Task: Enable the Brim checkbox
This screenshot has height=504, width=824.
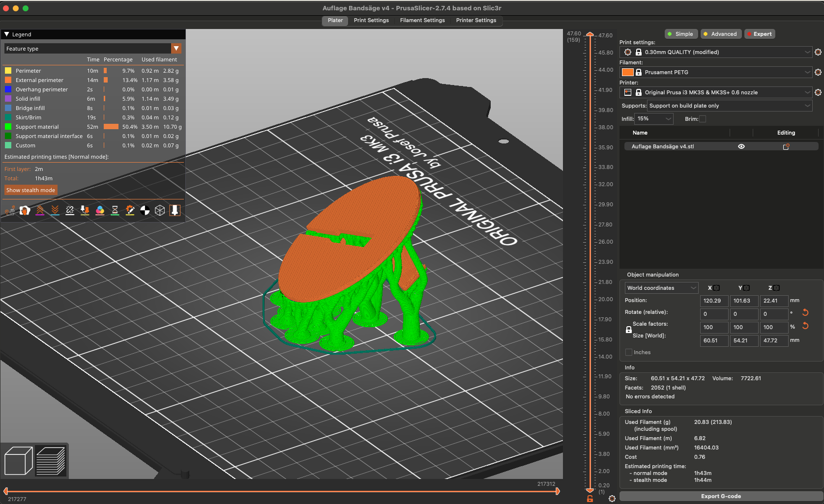Action: [703, 119]
